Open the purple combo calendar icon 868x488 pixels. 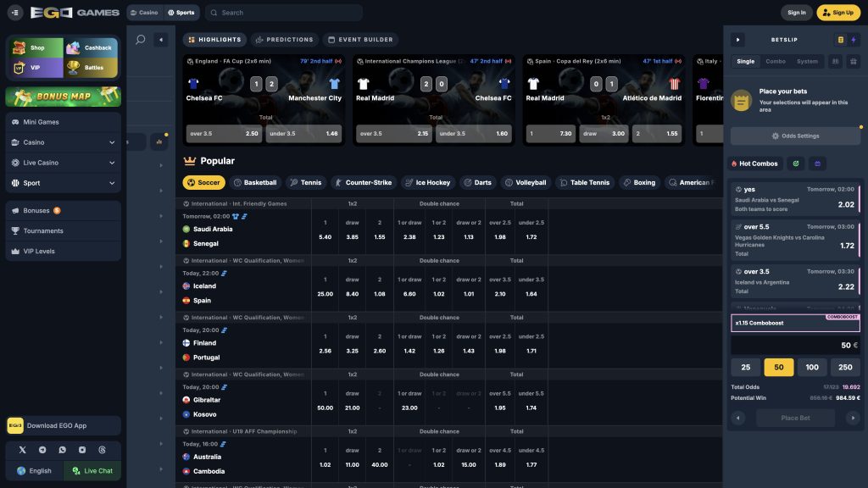pyautogui.click(x=818, y=164)
